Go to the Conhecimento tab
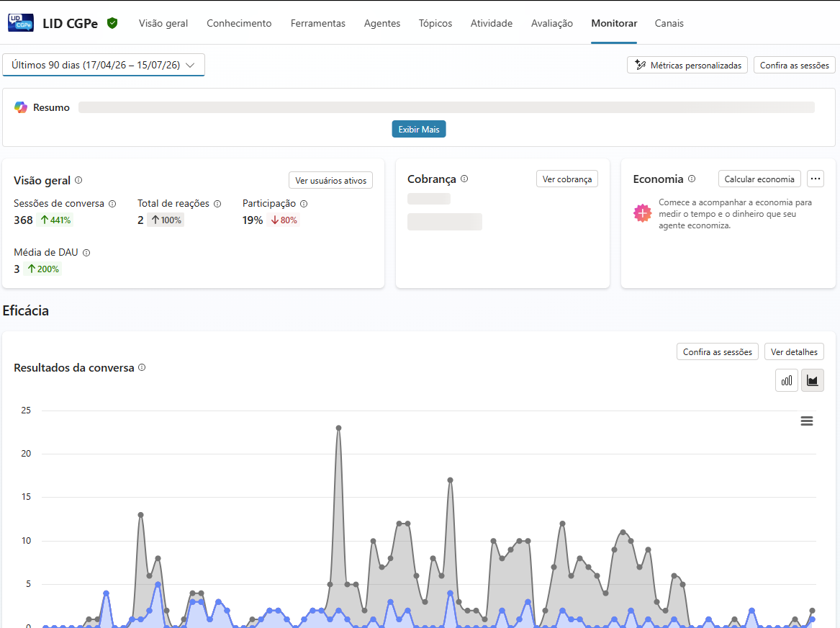Image resolution: width=840 pixels, height=628 pixels. 239,23
